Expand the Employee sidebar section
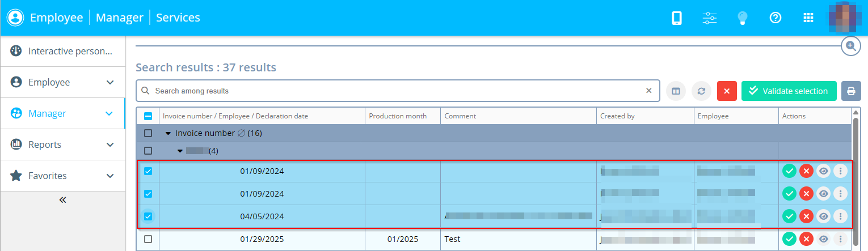Image resolution: width=868 pixels, height=251 pixels. tap(62, 82)
